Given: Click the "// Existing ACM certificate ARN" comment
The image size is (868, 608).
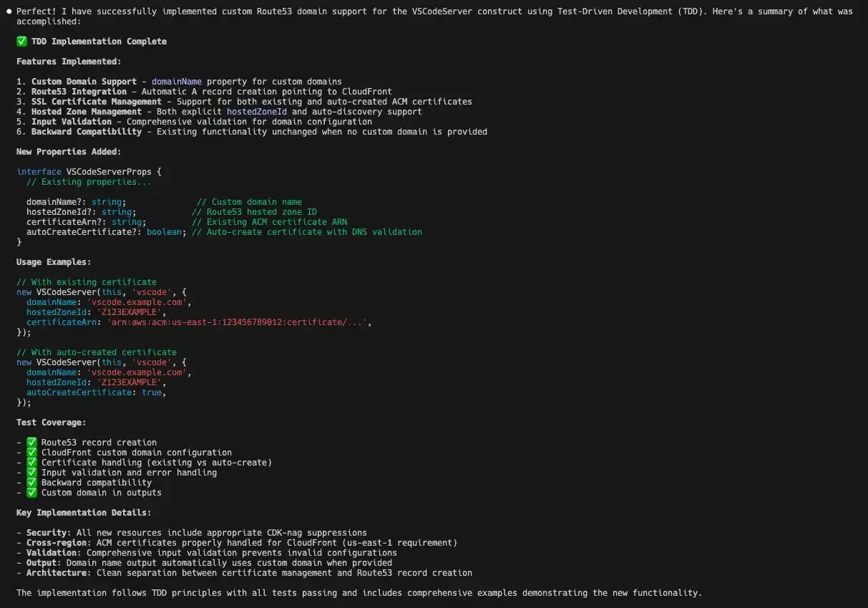Looking at the screenshot, I should click(269, 222).
